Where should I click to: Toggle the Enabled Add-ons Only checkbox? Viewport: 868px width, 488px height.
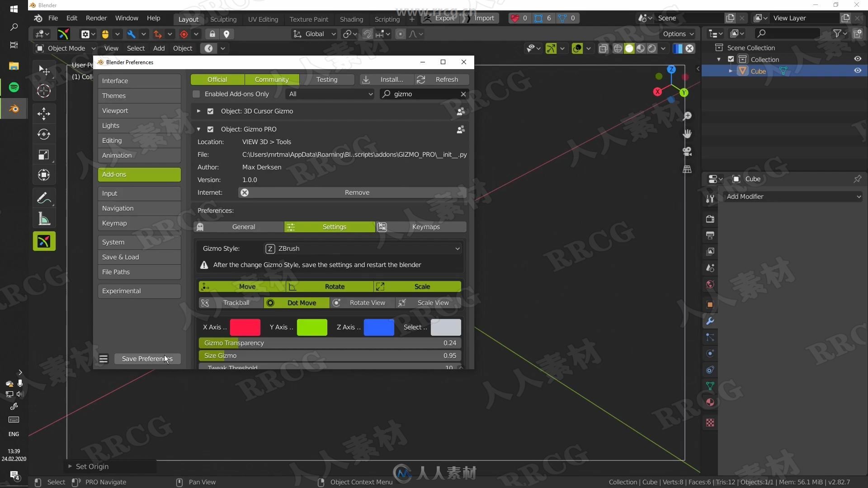pyautogui.click(x=196, y=94)
